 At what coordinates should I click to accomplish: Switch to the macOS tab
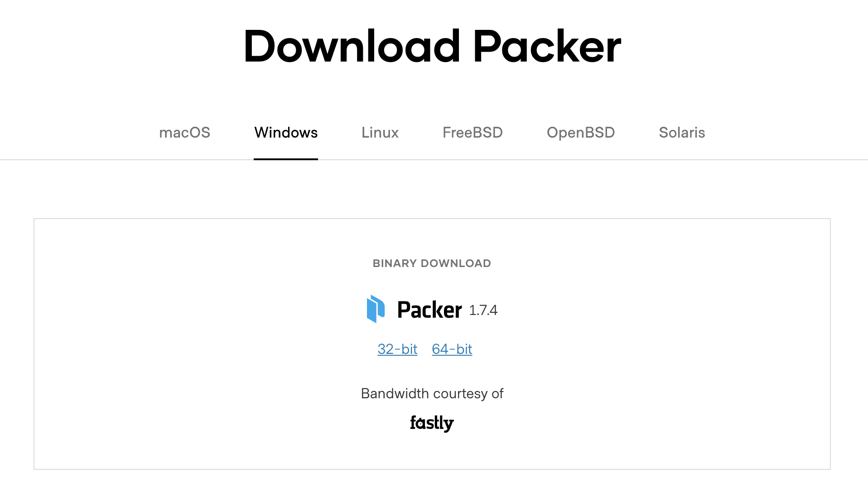pyautogui.click(x=185, y=133)
